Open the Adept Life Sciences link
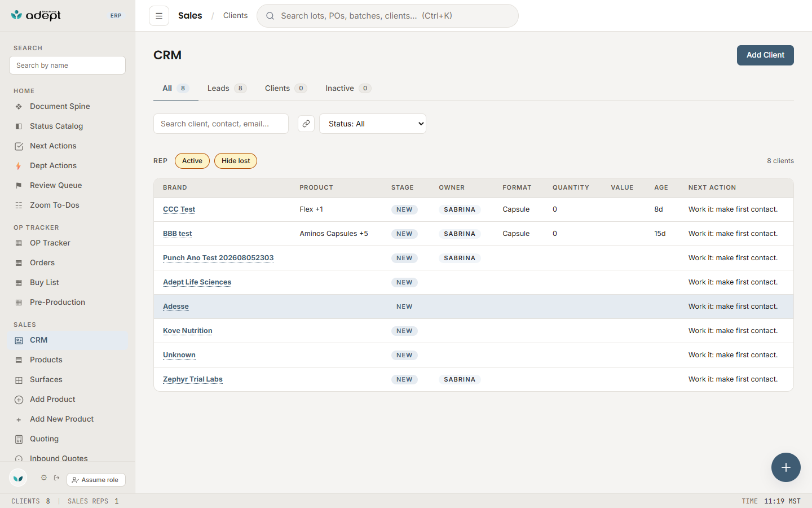 click(197, 282)
